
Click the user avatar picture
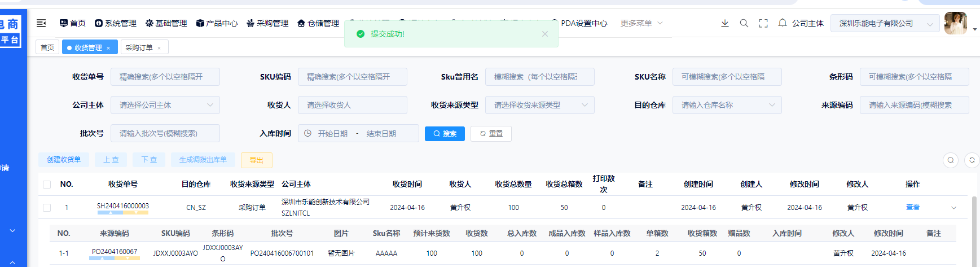pos(955,23)
